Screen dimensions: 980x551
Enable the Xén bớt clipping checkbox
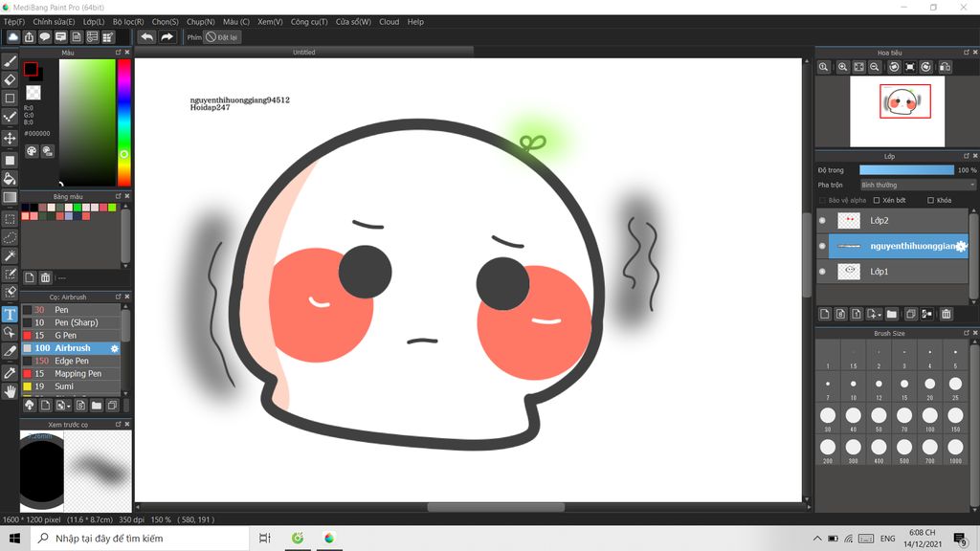[877, 201]
